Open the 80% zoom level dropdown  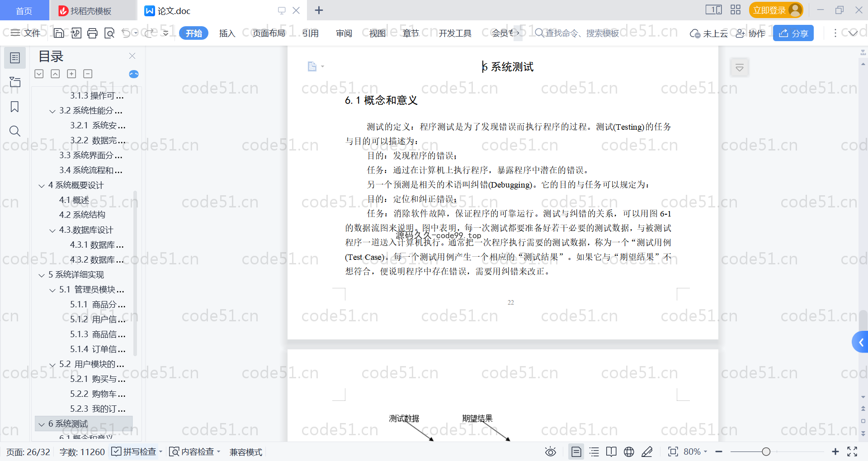(x=695, y=452)
